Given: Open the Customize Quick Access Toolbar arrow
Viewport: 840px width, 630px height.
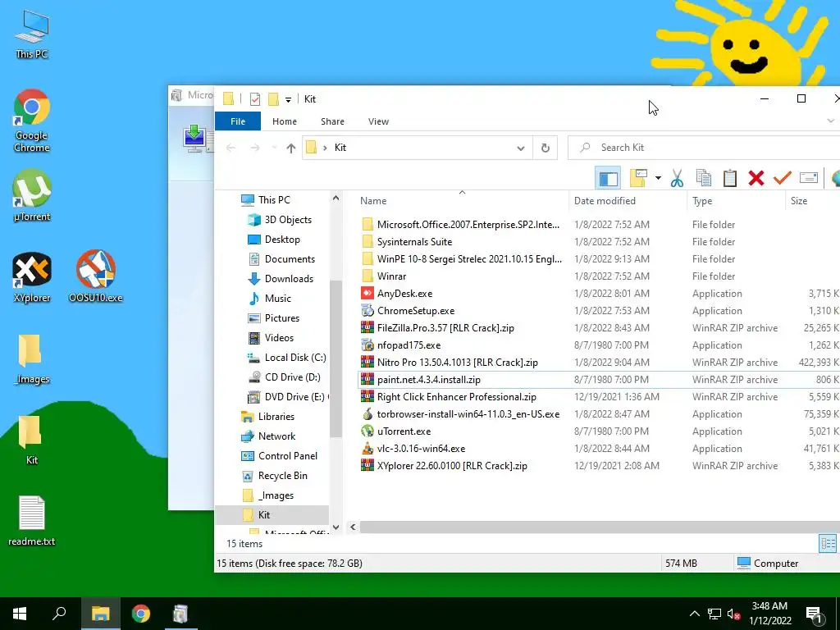Looking at the screenshot, I should [x=288, y=99].
